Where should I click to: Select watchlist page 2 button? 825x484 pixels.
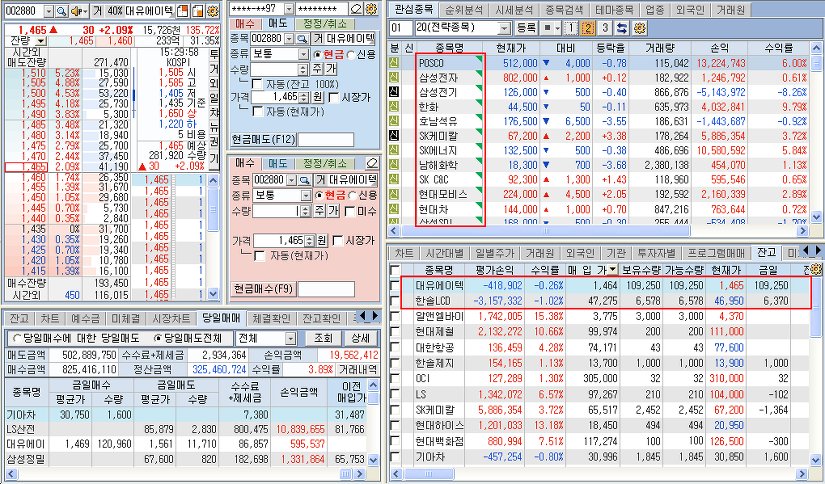point(588,28)
